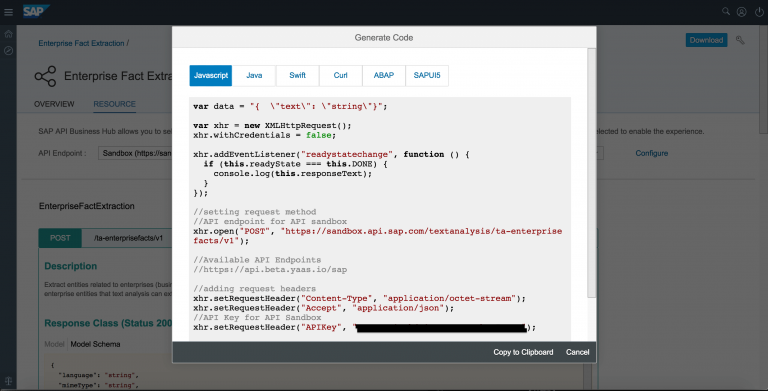Image resolution: width=768 pixels, height=391 pixels.
Task: Open the compass explore sidebar icon
Action: pyautogui.click(x=8, y=50)
